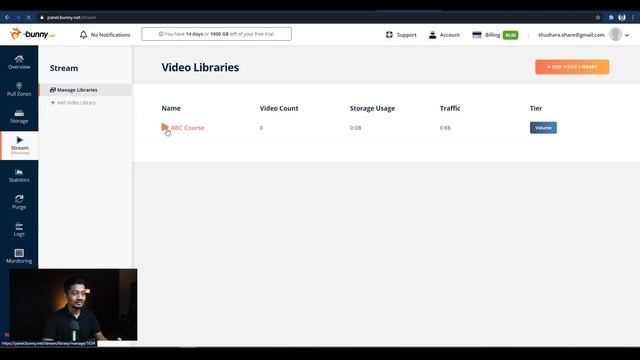Click the bunny.net logo
This screenshot has height=360, width=640.
tap(32, 34)
